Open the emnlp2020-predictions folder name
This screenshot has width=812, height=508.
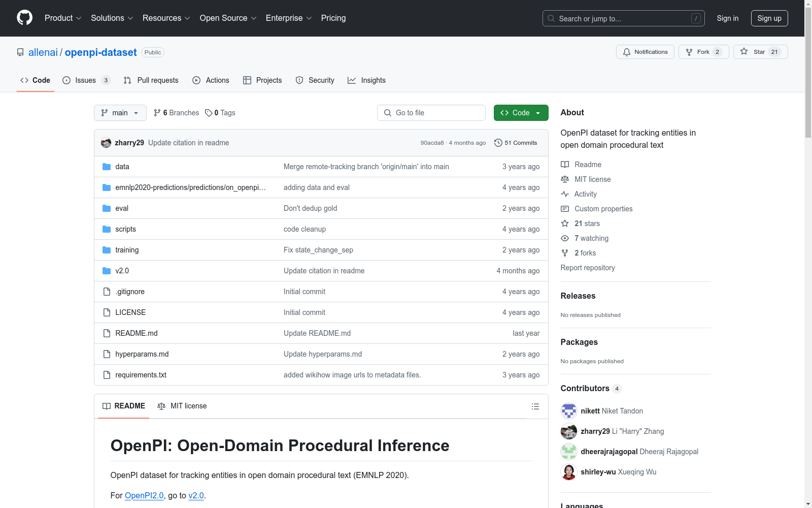190,187
